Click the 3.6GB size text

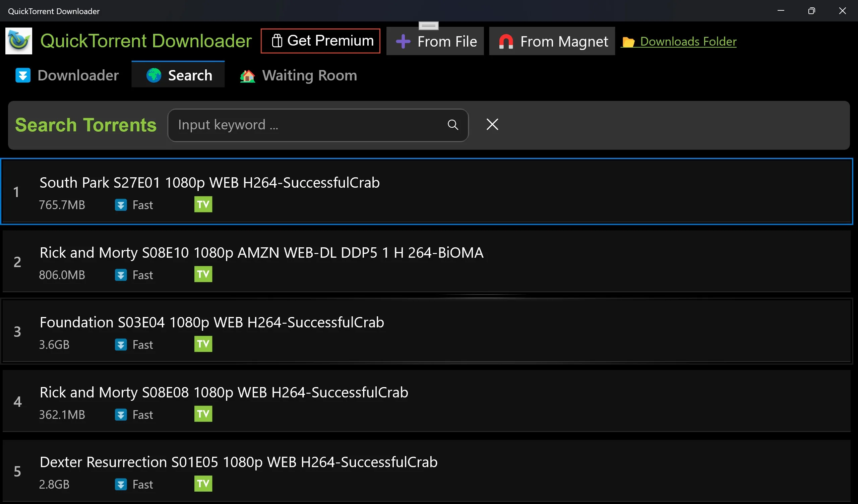coord(54,344)
